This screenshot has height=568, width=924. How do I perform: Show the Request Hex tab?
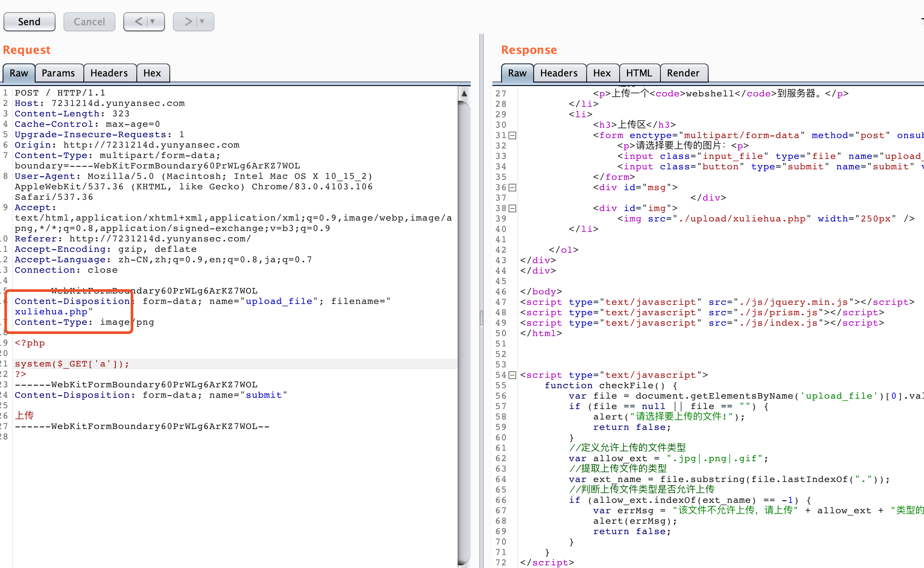tap(152, 73)
